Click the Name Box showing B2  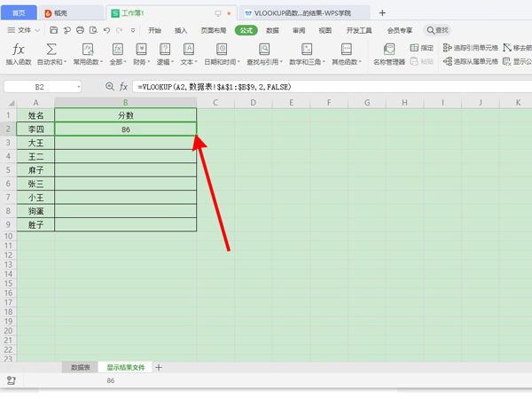39,87
